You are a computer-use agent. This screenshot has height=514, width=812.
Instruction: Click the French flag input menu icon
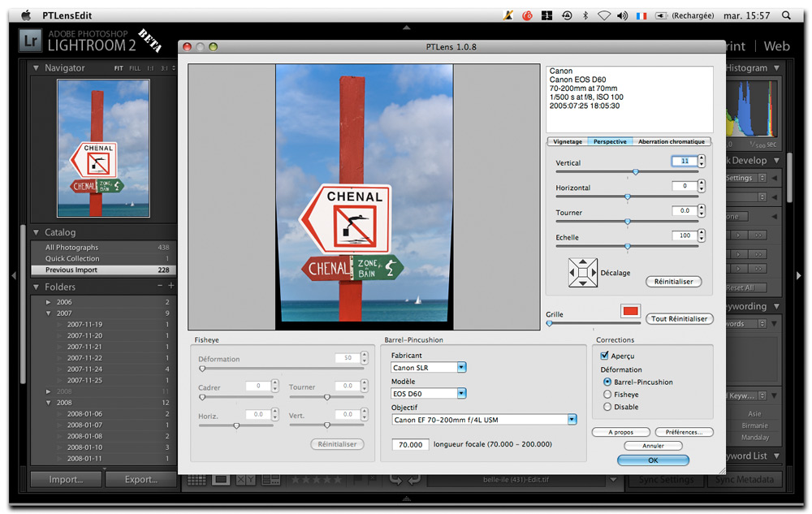pos(641,15)
